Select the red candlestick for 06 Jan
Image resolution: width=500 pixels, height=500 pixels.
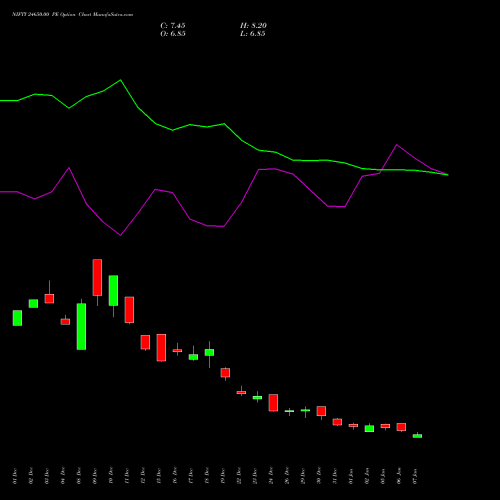tap(401, 427)
